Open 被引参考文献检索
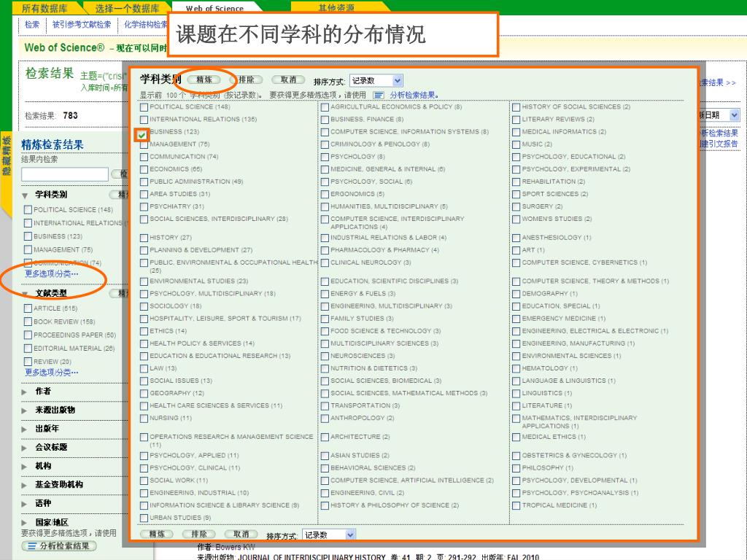Image resolution: width=747 pixels, height=560 pixels. [x=82, y=24]
